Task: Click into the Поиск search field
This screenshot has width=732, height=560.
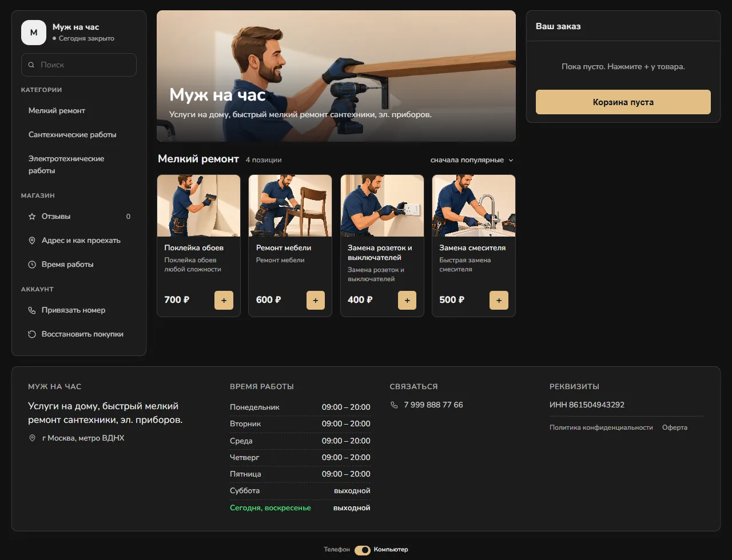Action: [79, 65]
